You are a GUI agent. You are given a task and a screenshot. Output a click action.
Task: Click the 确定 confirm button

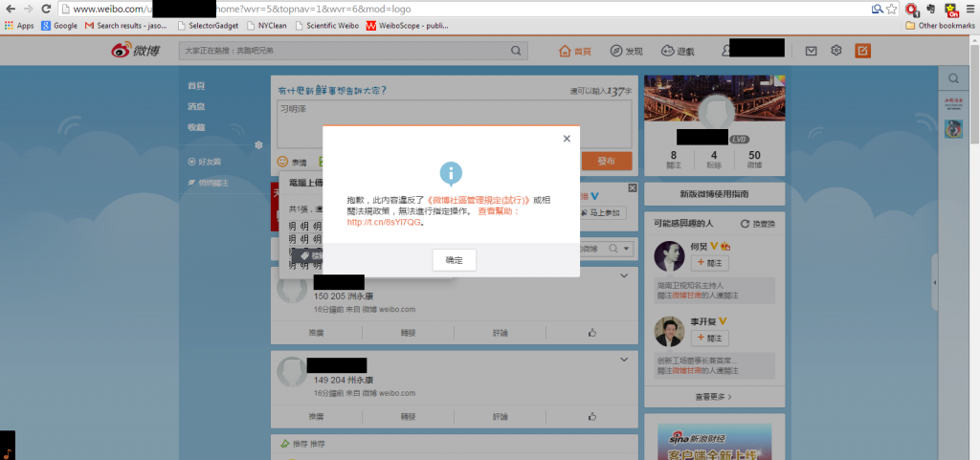(454, 259)
